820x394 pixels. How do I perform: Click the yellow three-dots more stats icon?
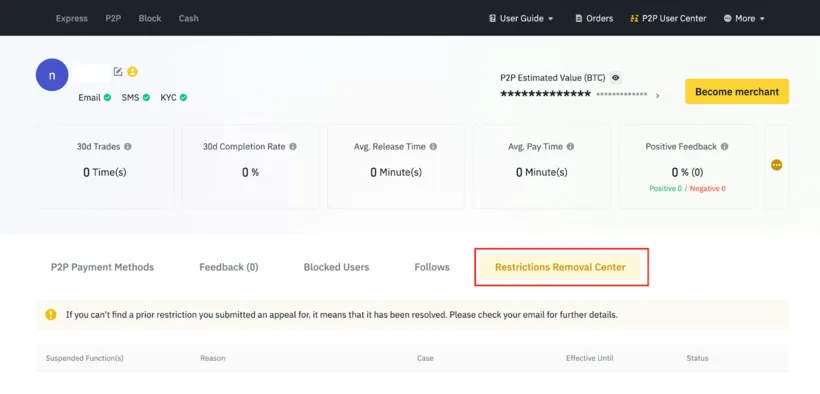point(777,165)
